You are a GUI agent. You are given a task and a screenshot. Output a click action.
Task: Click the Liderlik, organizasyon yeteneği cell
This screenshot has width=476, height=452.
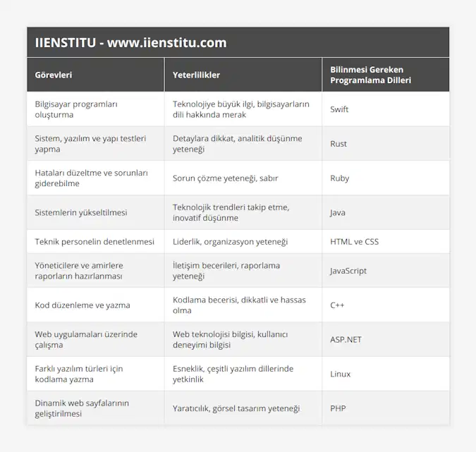point(230,242)
